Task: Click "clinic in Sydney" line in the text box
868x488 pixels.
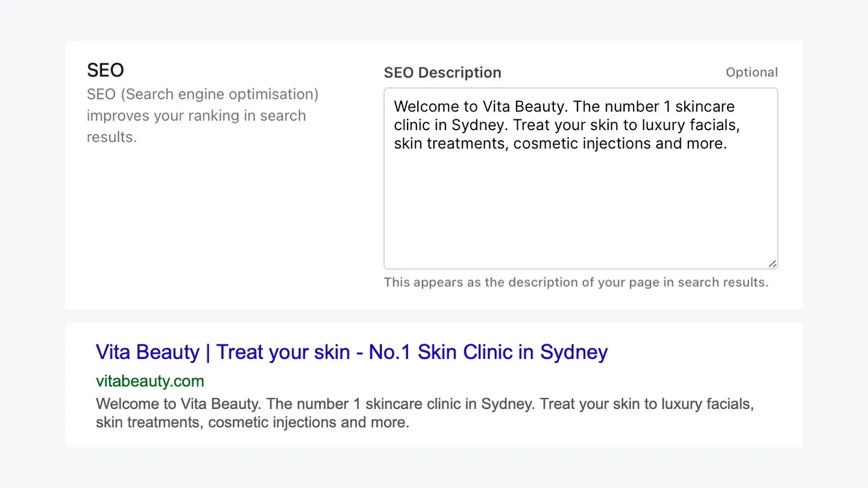Action: pos(445,125)
